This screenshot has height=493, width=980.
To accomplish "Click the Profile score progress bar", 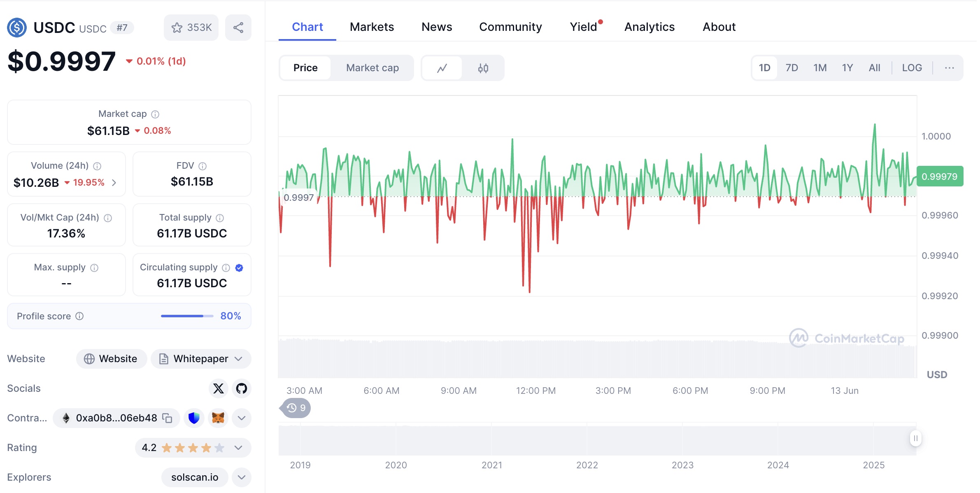I will click(187, 316).
